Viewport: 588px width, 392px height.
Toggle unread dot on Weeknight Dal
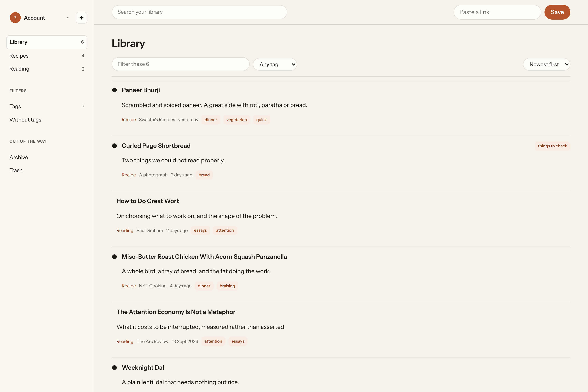114,367
